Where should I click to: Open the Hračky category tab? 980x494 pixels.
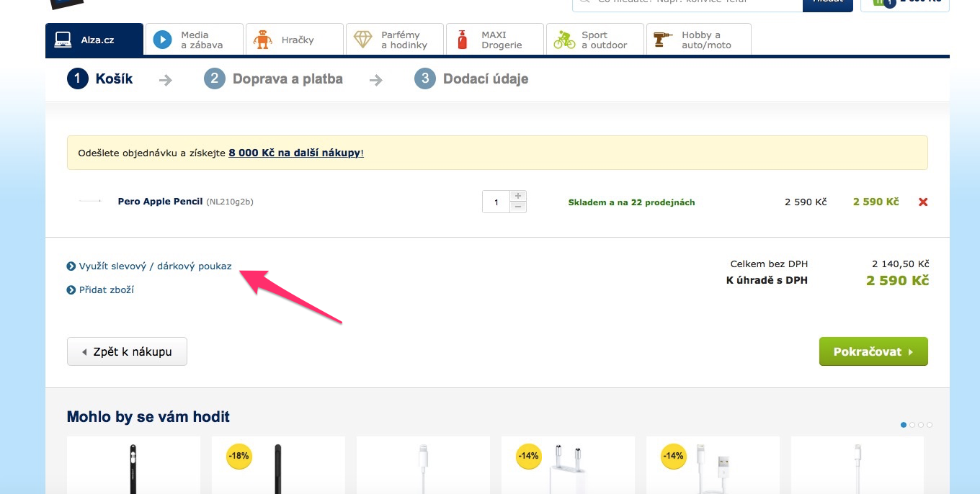tap(294, 40)
